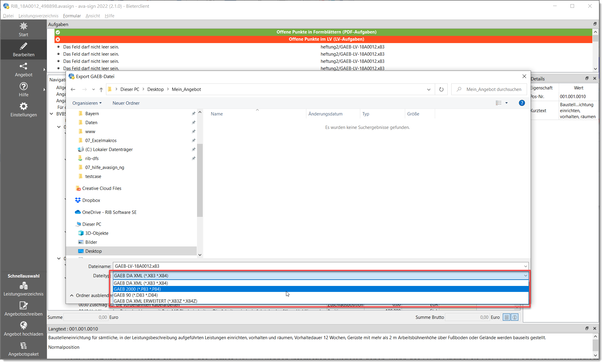Refresh the Mein_Angebot folder view

pos(441,89)
